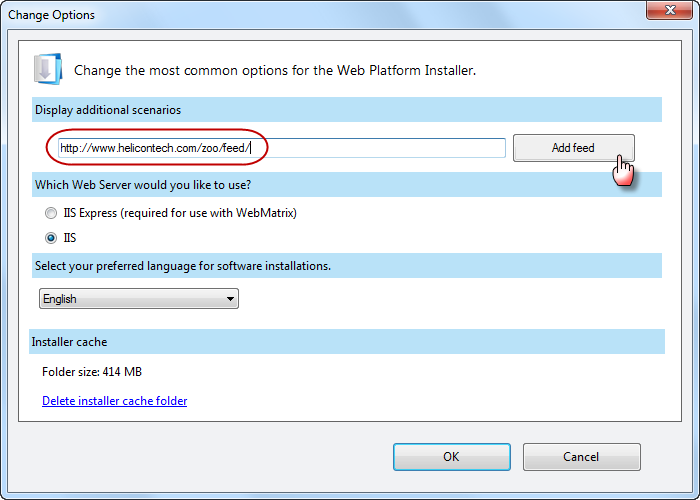
Task: Click the Installer cache section header
Action: 347,342
